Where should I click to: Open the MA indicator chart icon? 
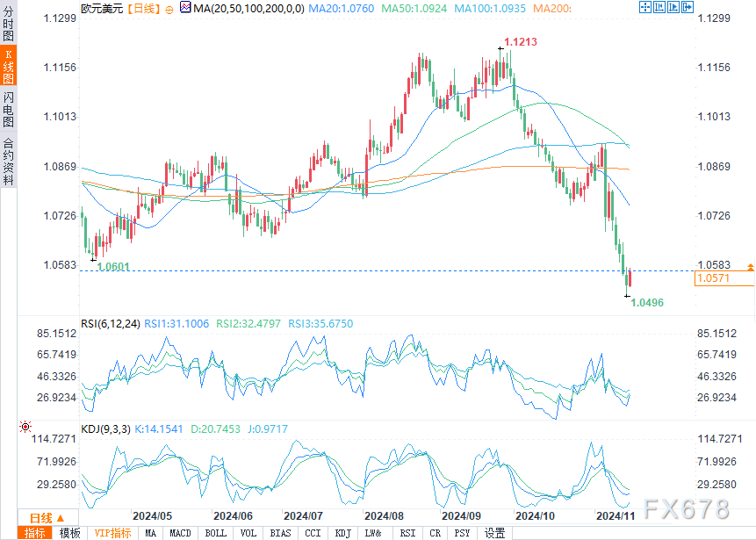pos(185,7)
